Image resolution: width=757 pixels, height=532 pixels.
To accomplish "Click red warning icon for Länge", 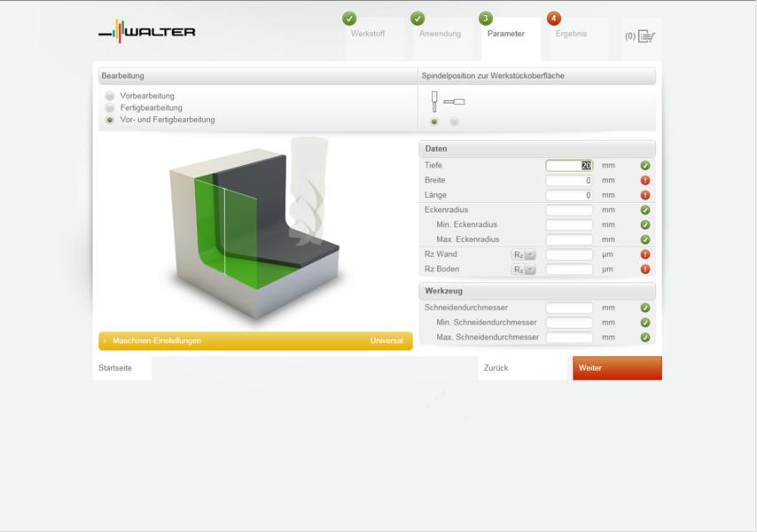I will pos(645,195).
